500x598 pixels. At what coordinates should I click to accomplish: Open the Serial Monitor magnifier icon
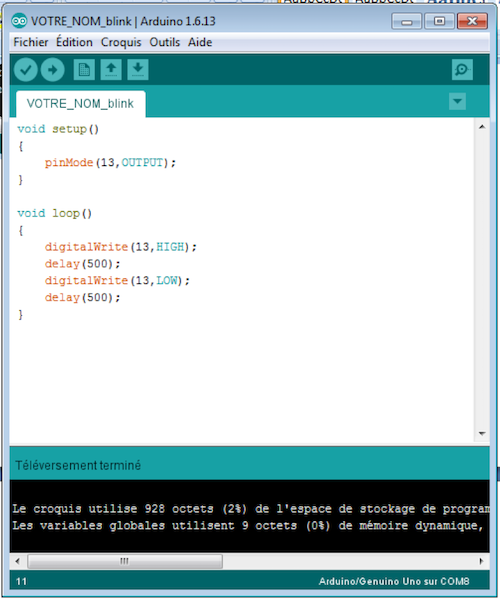462,69
